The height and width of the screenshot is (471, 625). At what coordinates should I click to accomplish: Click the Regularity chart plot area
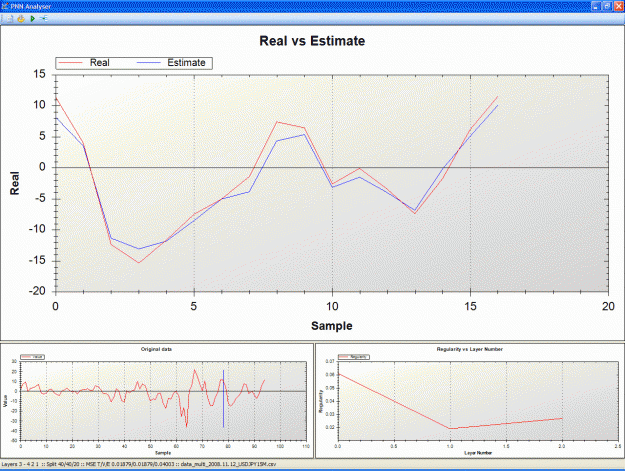click(x=478, y=401)
